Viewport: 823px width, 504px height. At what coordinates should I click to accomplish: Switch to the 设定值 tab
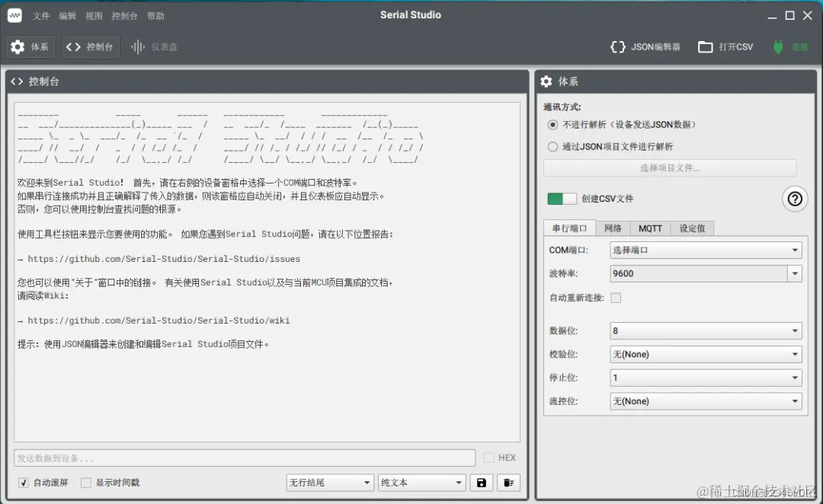click(692, 228)
